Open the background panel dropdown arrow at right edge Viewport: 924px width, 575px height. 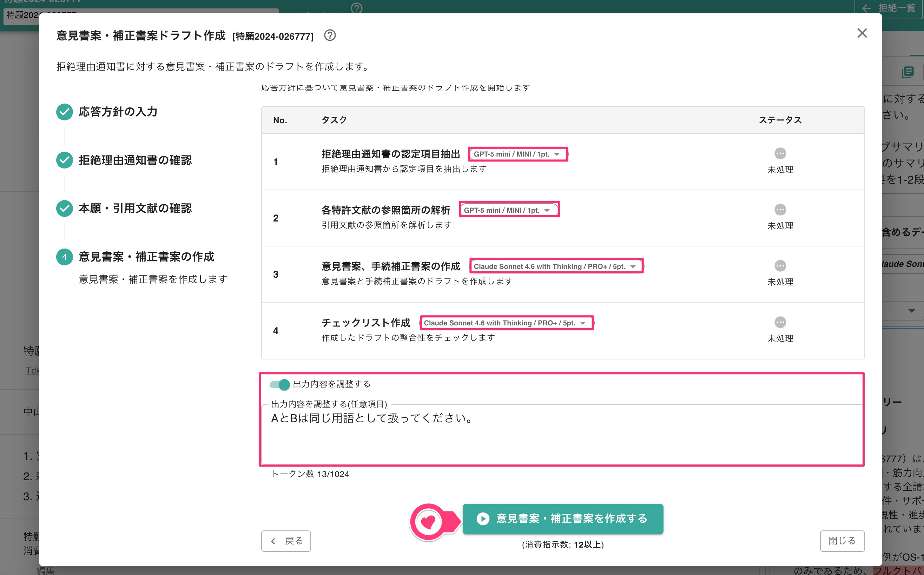click(x=911, y=311)
